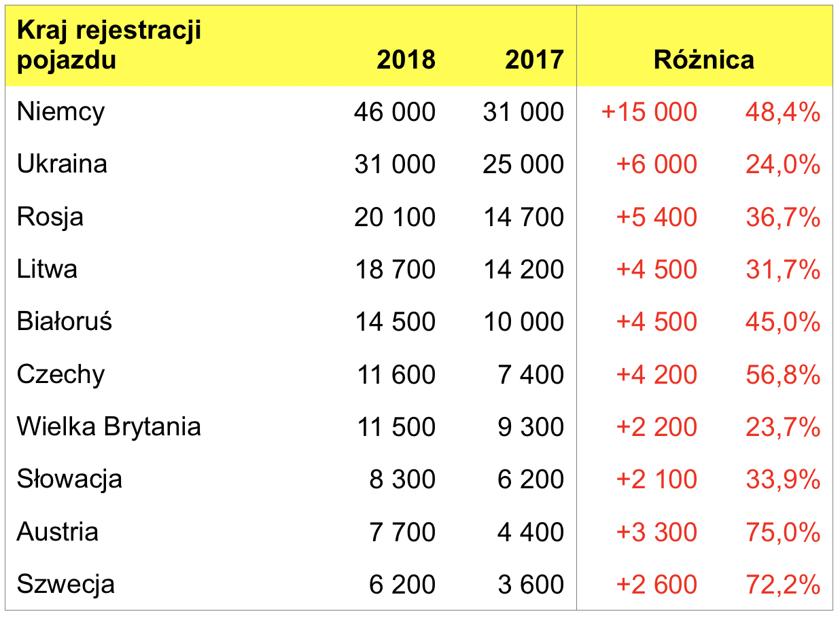Click the Czechy country cell
The image size is (840, 618).
tap(61, 374)
